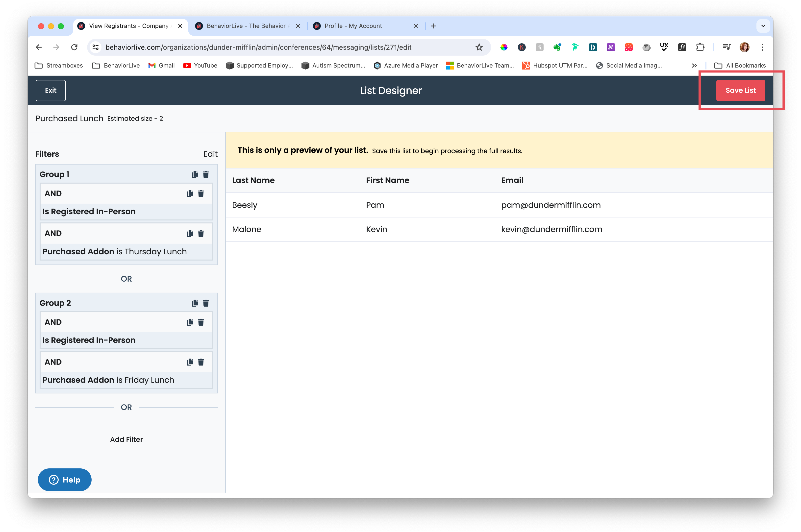Click Purchased Addon is Thursday Lunch text
Viewport: 801px width, 532px height.
[115, 252]
